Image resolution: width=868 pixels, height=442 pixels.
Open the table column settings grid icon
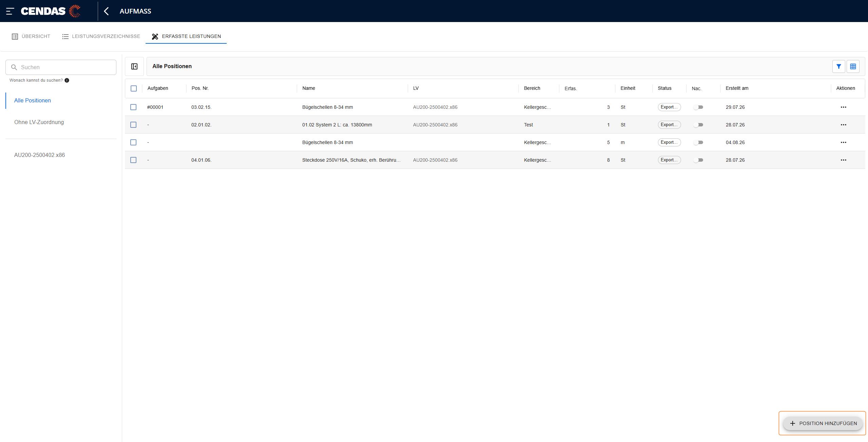tap(853, 66)
